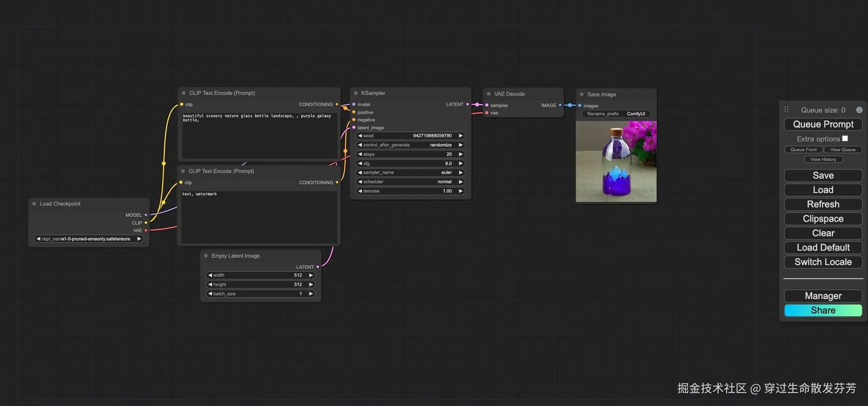
Task: Click the Queue Front button
Action: point(803,150)
